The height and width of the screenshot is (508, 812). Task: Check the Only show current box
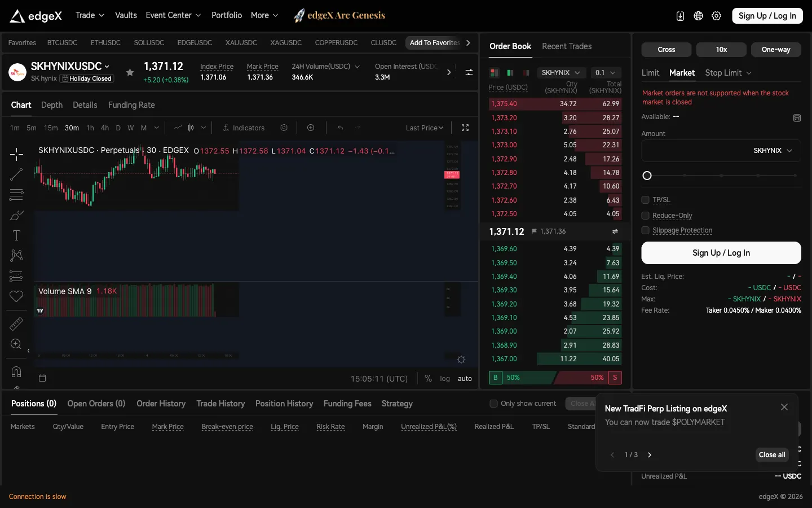(x=494, y=404)
